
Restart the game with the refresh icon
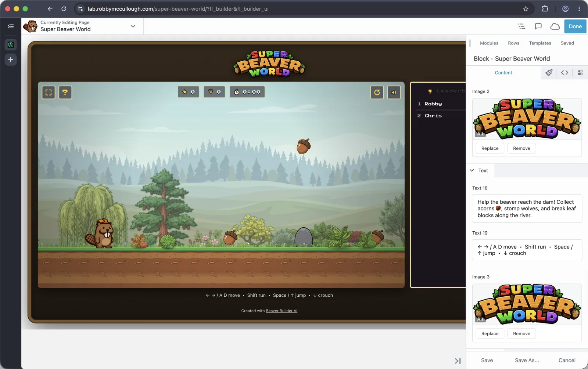pos(377,93)
